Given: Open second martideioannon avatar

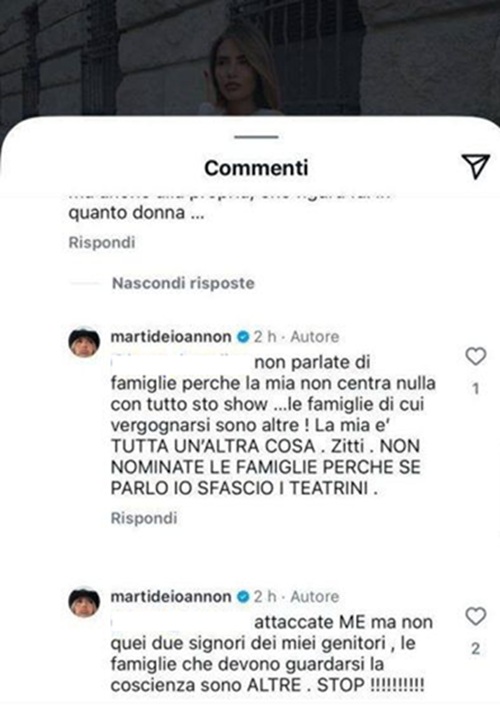Looking at the screenshot, I should [x=84, y=602].
